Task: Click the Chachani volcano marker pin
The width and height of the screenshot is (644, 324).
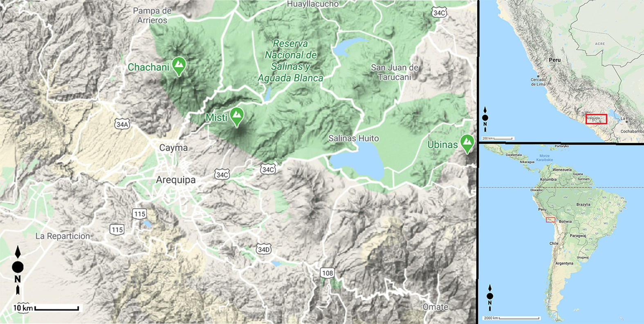Action: click(178, 66)
